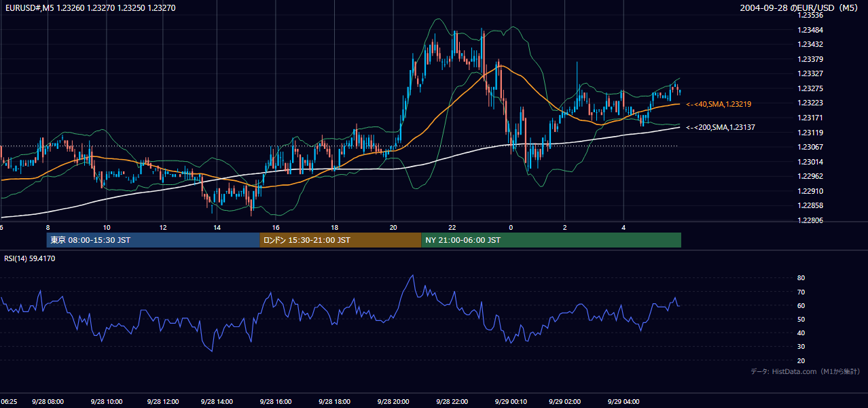
Task: Select the NY 21:00-06:00 JST session bar
Action: pyautogui.click(x=551, y=240)
